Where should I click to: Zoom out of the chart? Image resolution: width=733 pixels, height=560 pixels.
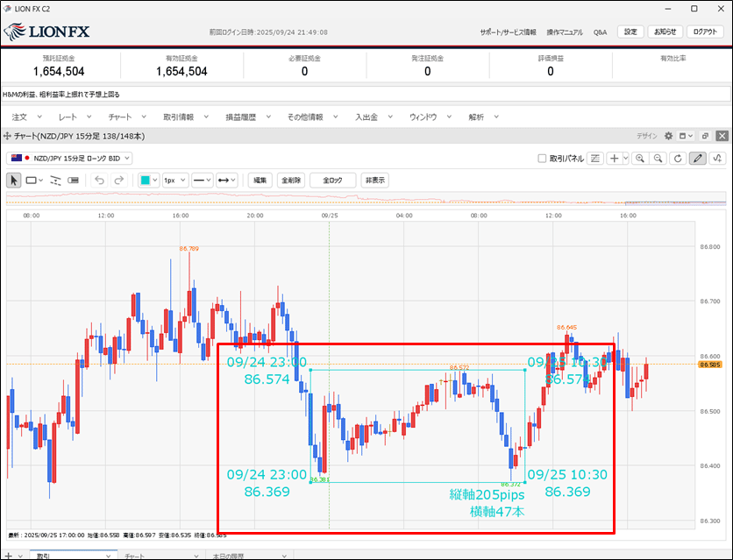point(658,159)
